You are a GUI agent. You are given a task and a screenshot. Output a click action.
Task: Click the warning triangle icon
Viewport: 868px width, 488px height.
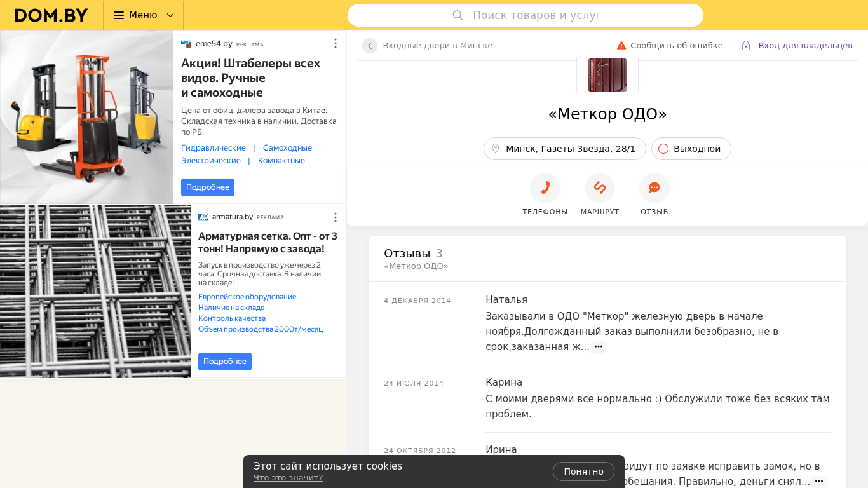pyautogui.click(x=621, y=45)
